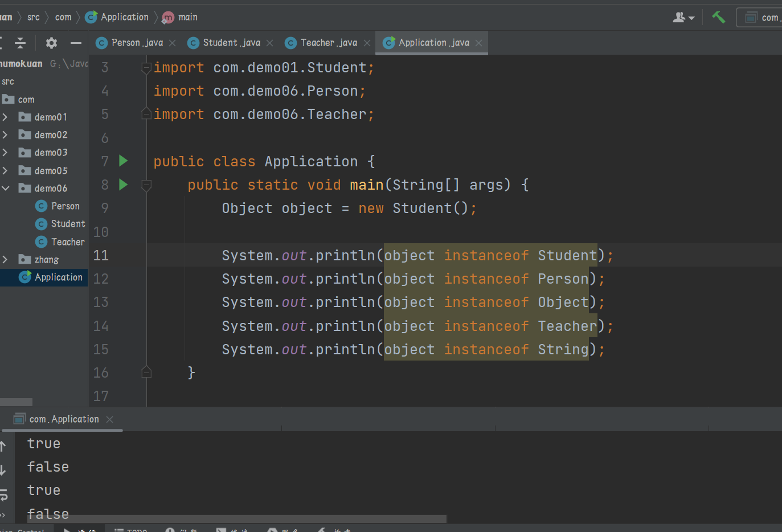Select the com package folder in tree
This screenshot has height=532, width=782.
(19, 100)
